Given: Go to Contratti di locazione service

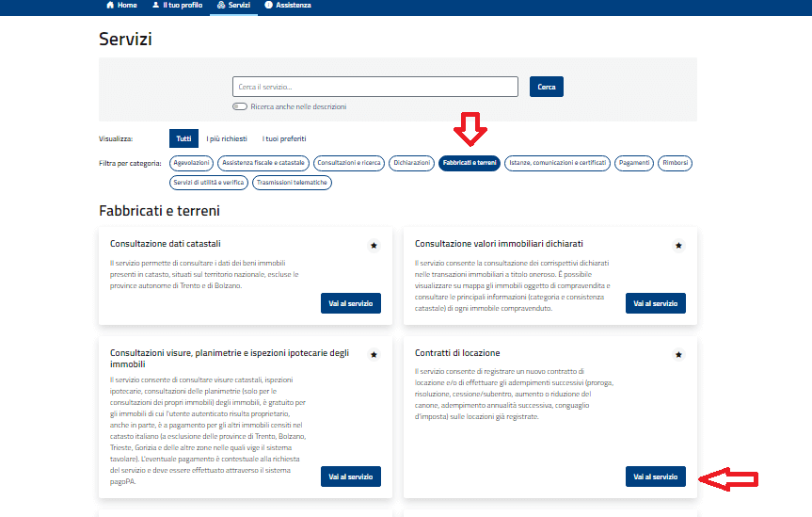Looking at the screenshot, I should click(x=656, y=477).
